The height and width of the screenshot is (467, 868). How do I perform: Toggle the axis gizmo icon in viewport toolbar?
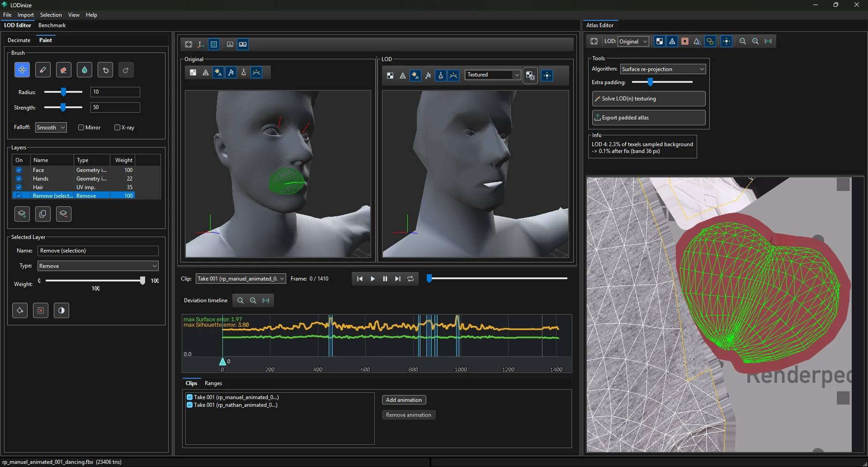point(201,44)
